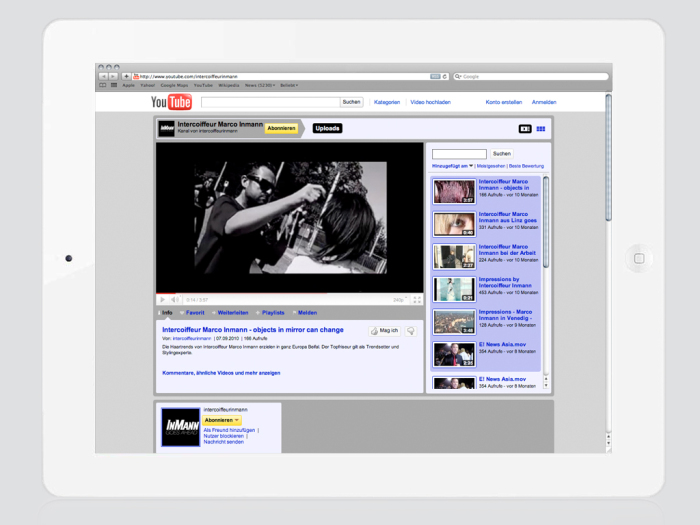Click the plus add-bookmark button
Image resolution: width=700 pixels, height=525 pixels.
click(126, 76)
